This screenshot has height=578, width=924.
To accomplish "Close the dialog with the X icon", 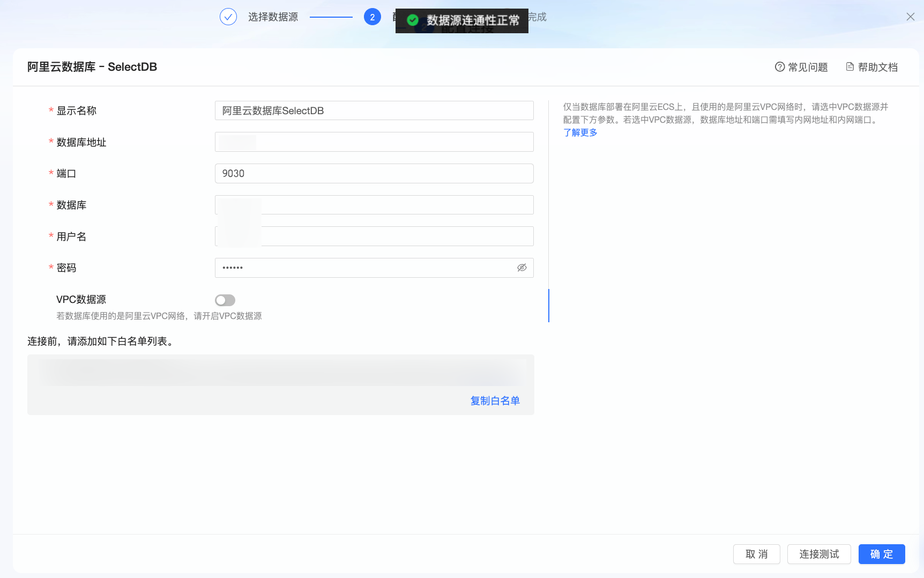I will click(x=910, y=17).
